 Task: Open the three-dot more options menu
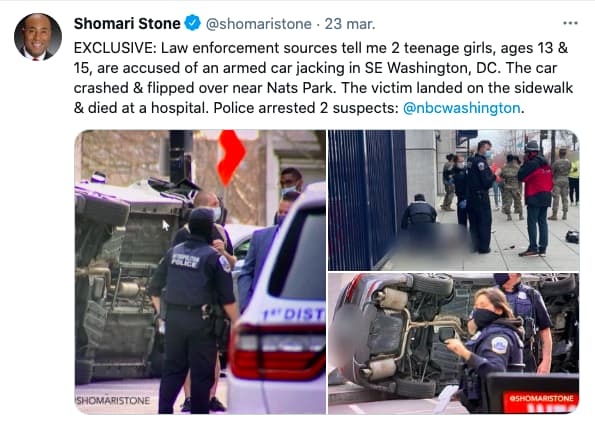point(570,24)
